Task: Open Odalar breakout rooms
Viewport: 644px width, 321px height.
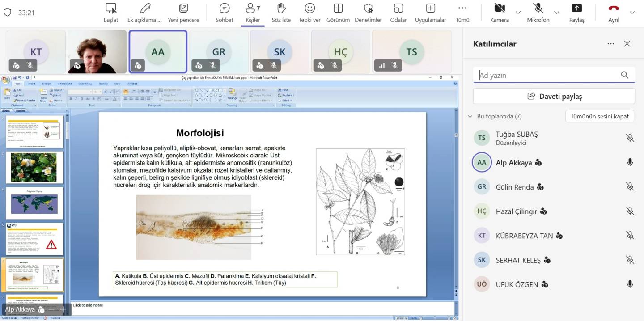Action: point(398,13)
